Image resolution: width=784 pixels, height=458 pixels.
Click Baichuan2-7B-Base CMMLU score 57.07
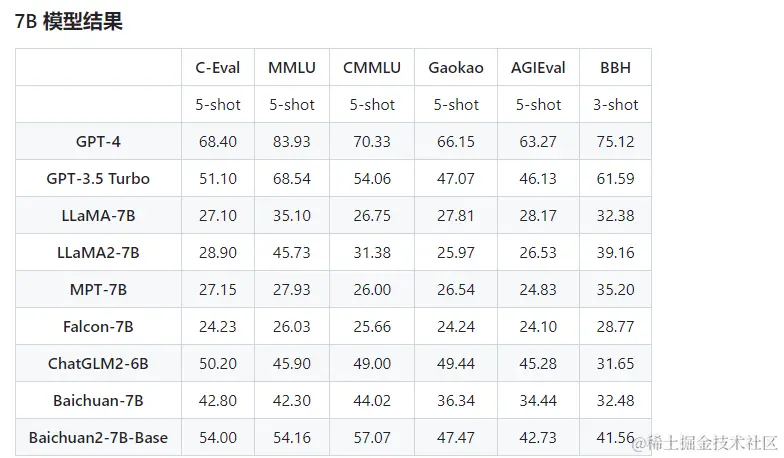click(372, 438)
